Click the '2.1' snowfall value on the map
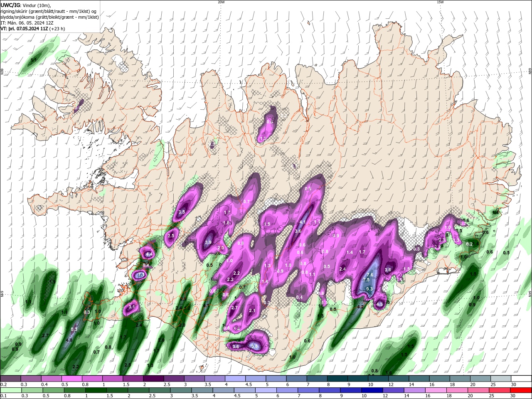This screenshot has height=399, width=532. pyautogui.click(x=252, y=310)
